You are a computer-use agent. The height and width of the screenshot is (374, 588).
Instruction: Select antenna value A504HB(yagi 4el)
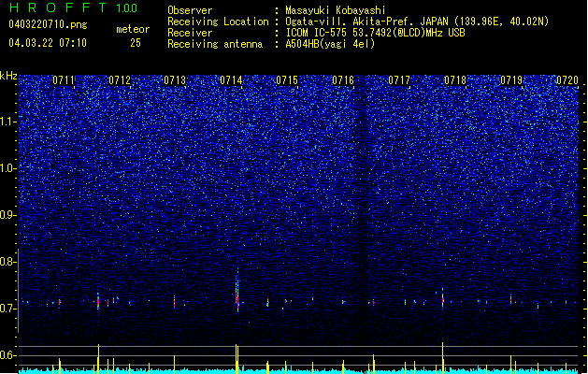click(330, 44)
